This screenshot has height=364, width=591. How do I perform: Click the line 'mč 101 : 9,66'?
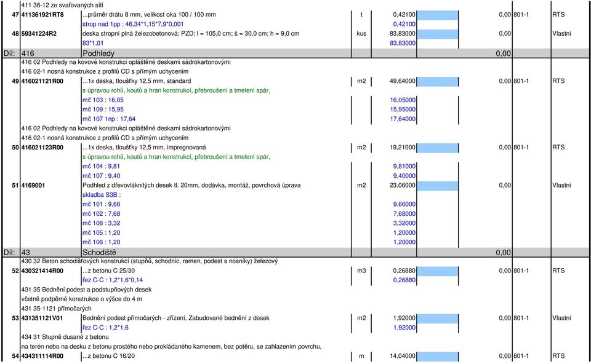[101, 204]
